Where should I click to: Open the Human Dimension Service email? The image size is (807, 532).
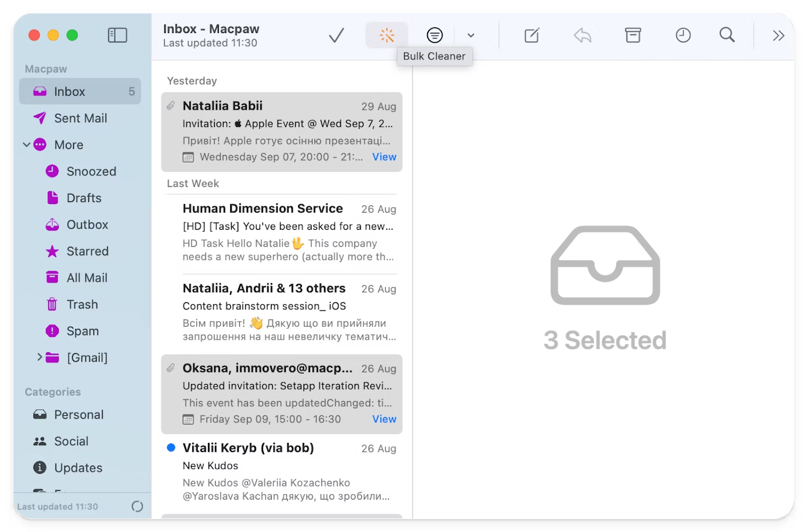pos(281,233)
